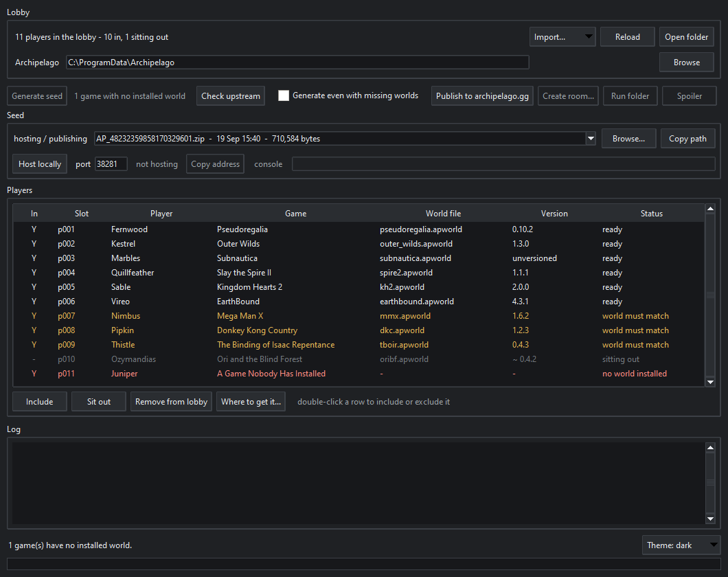728x577 pixels.
Task: Click the Host locally button
Action: coord(40,164)
